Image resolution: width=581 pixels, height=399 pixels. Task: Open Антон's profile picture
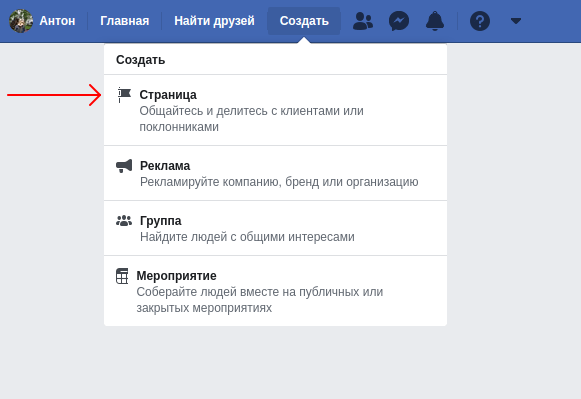[21, 21]
